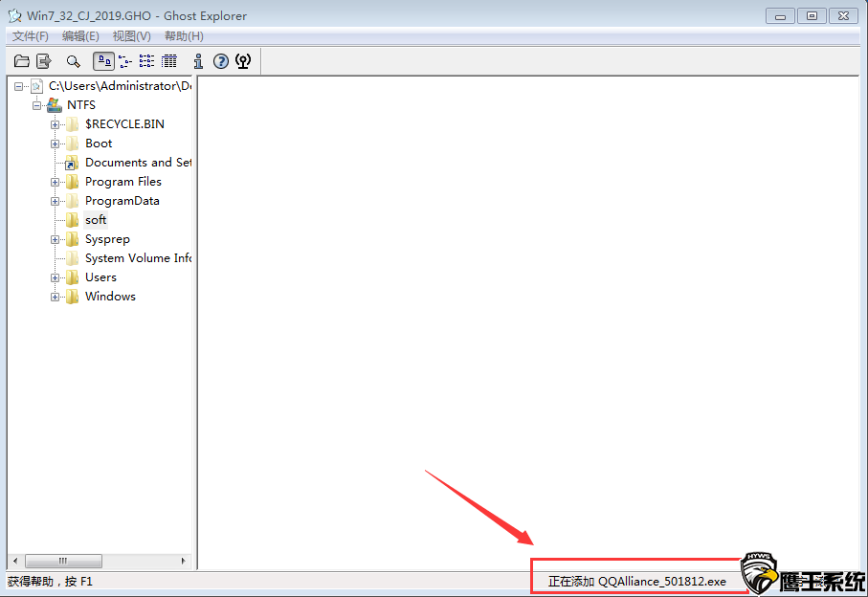
Task: Click the tree pane horizontal scrollbar thumb
Action: [64, 561]
